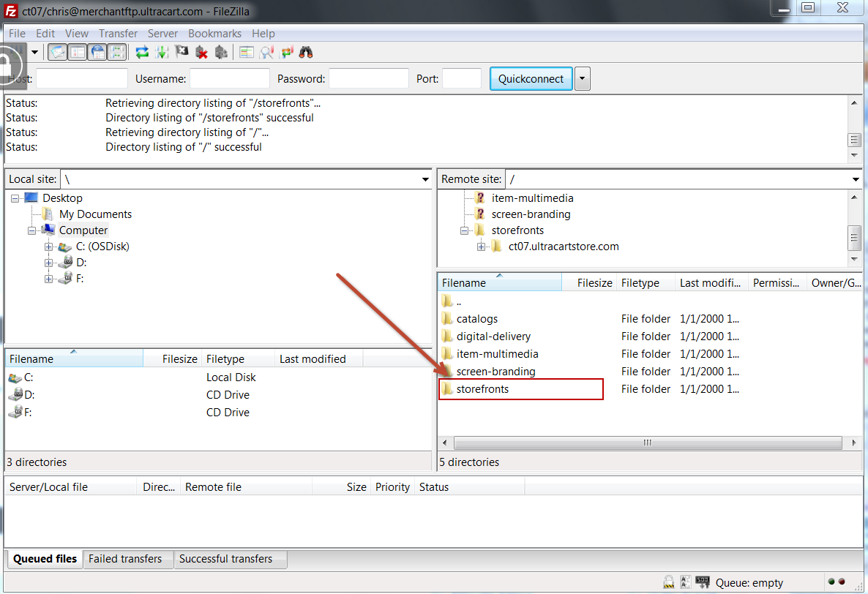Click process queue toolbar icon
This screenshot has height=594, width=868.
pos(162,53)
